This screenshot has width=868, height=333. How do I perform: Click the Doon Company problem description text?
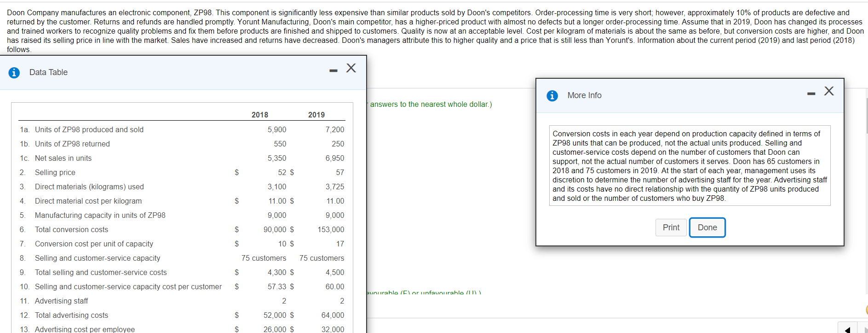coord(435,31)
